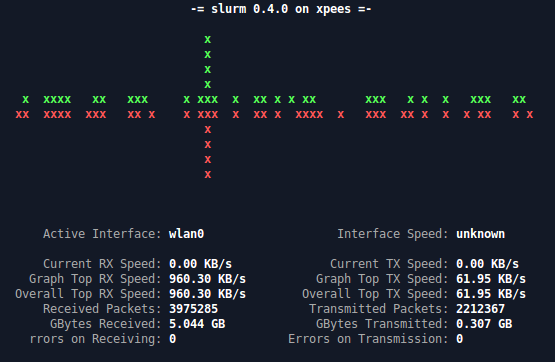555x362 pixels.
Task: Click the bottom red x of TX spike
Action: (x=208, y=174)
